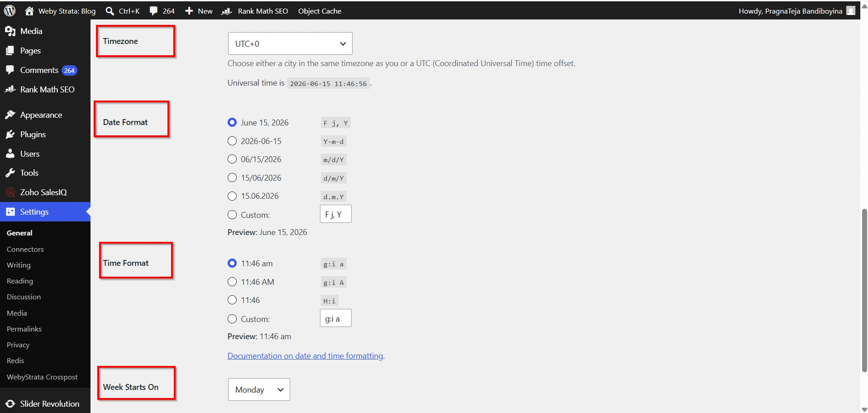This screenshot has height=413, width=868.
Task: Click the scrollbar down arrow
Action: tap(864, 409)
